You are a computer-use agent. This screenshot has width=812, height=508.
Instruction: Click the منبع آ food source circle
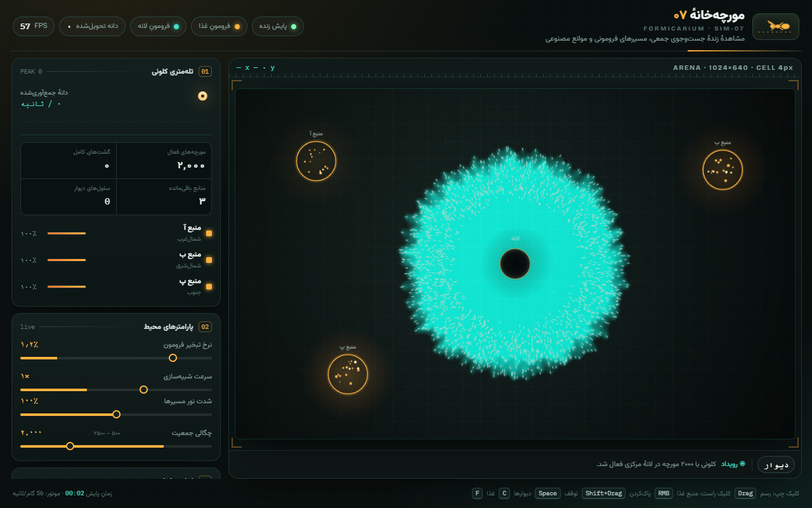pyautogui.click(x=316, y=161)
